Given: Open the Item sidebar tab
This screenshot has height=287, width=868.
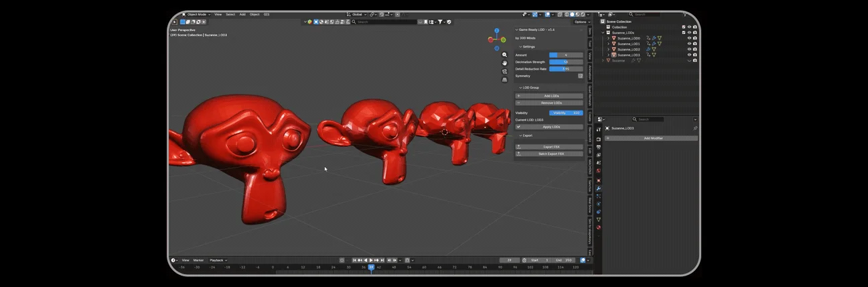Looking at the screenshot, I should pos(590,31).
